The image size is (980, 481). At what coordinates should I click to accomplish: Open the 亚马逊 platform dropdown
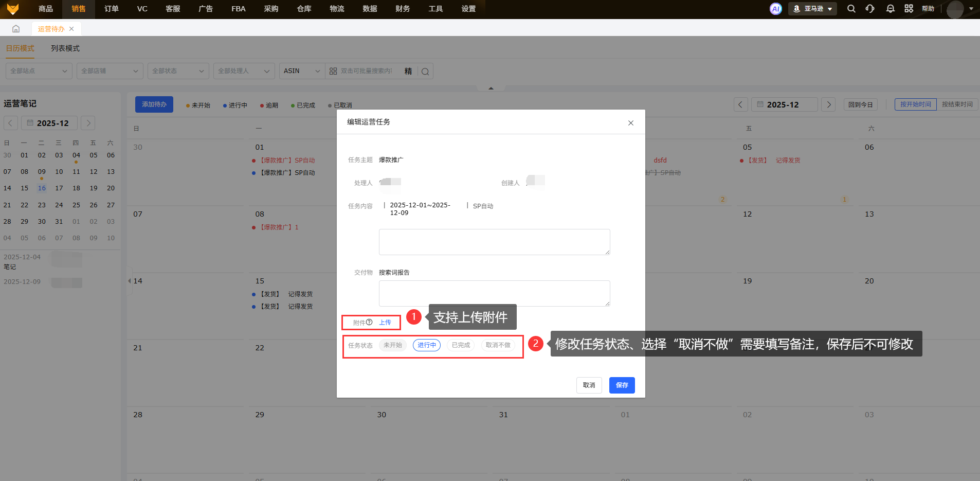coord(812,9)
